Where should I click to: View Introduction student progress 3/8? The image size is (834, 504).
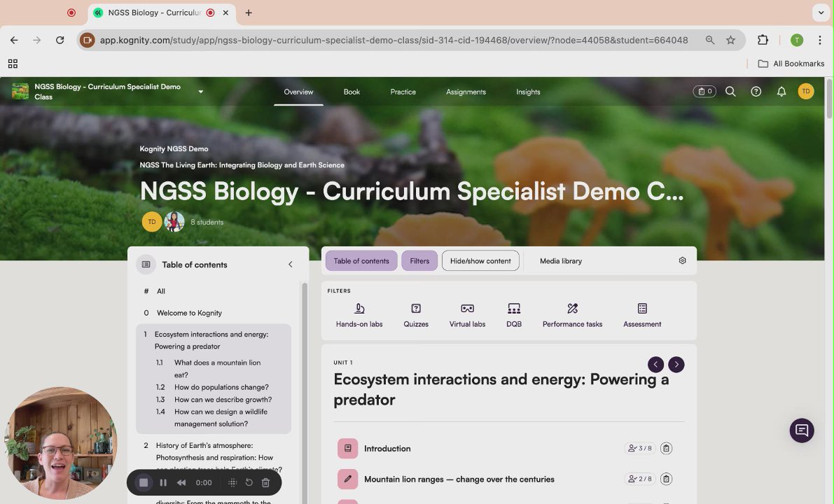[640, 448]
